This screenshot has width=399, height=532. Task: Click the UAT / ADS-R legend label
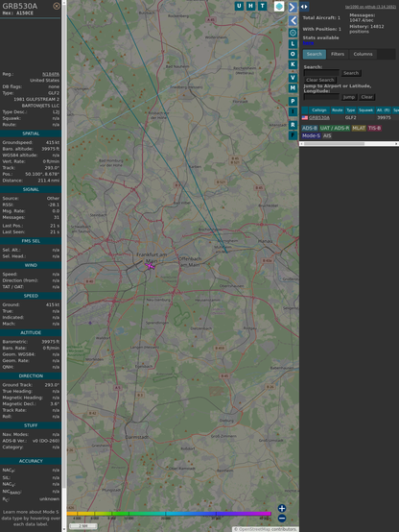(335, 129)
